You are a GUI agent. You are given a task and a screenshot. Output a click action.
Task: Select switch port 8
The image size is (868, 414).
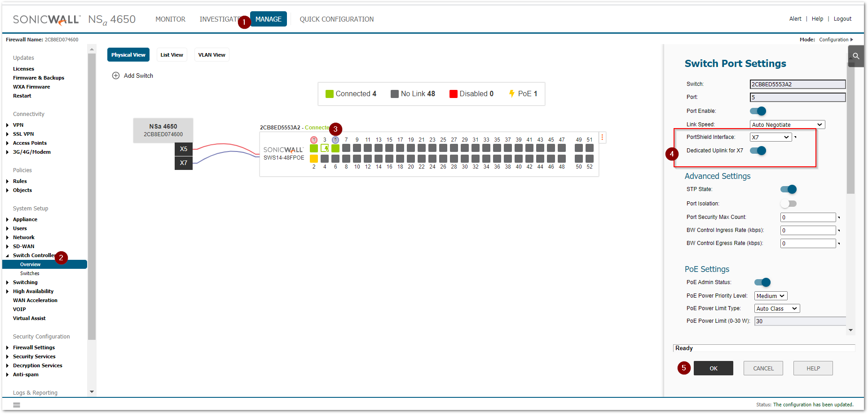pyautogui.click(x=346, y=159)
